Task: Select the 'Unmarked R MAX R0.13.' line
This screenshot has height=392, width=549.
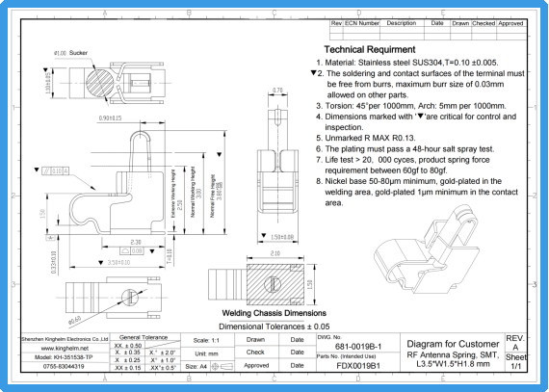Action: point(366,138)
